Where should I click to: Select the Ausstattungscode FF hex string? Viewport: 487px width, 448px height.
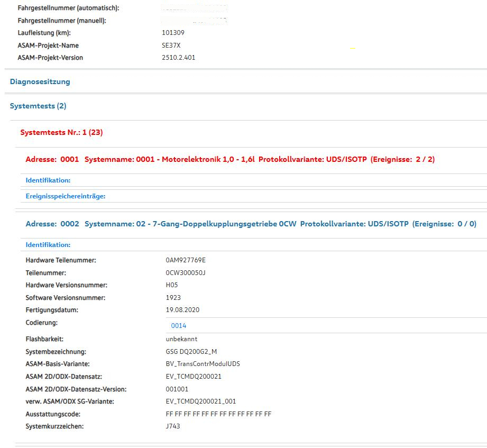(x=218, y=414)
